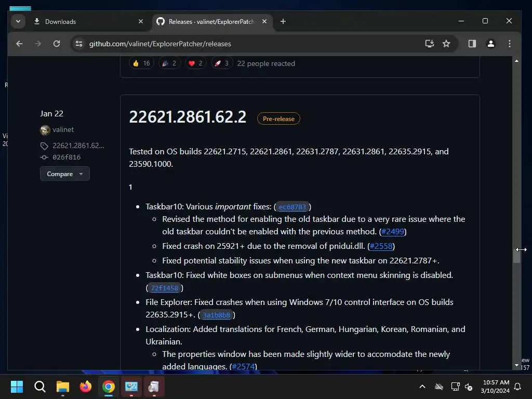Bookmark this page with the star

tap(446, 44)
